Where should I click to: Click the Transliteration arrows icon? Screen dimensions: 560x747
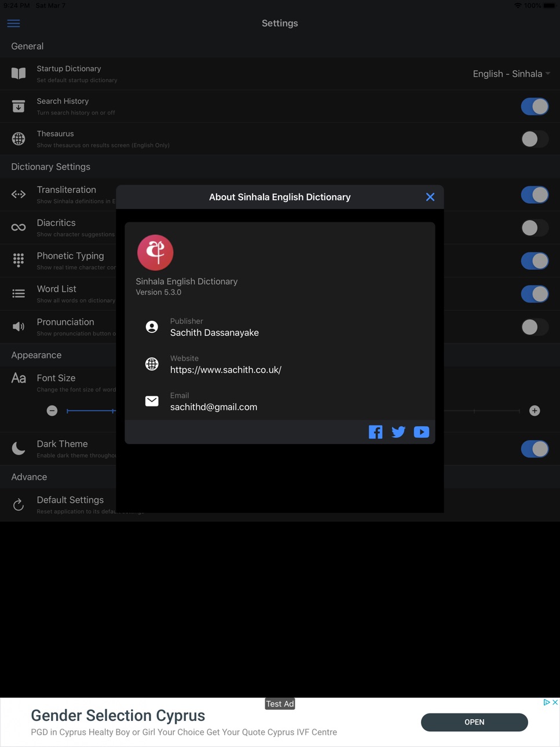[19, 195]
